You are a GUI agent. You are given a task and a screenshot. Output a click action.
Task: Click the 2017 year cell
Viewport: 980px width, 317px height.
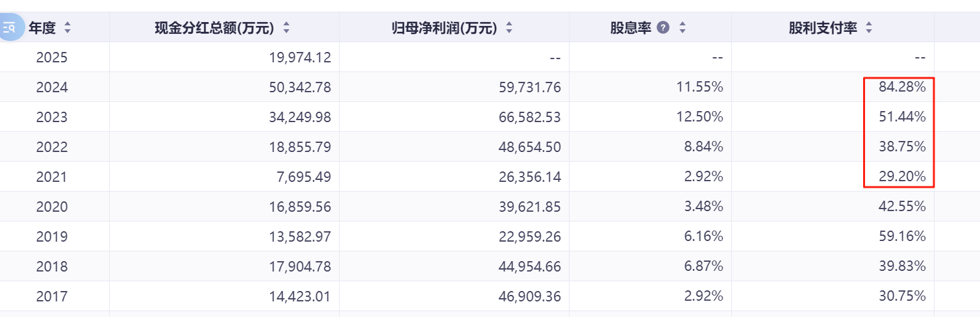pyautogui.click(x=52, y=296)
